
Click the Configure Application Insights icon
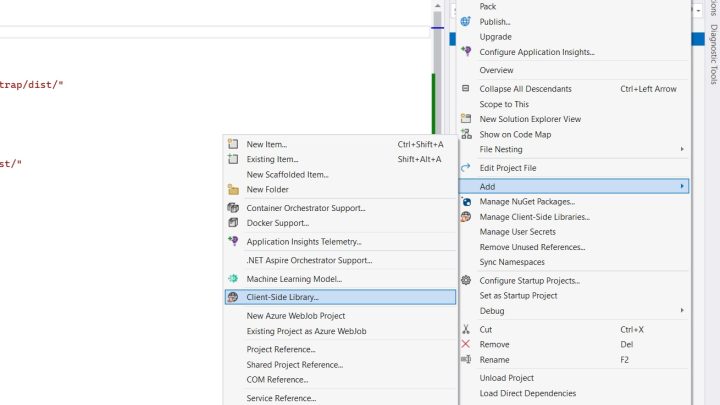[466, 51]
